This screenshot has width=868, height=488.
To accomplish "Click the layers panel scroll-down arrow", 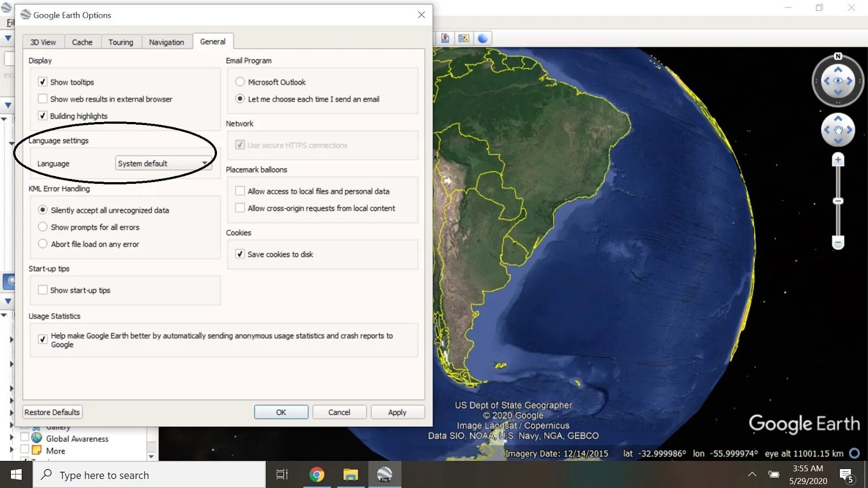I will (151, 457).
